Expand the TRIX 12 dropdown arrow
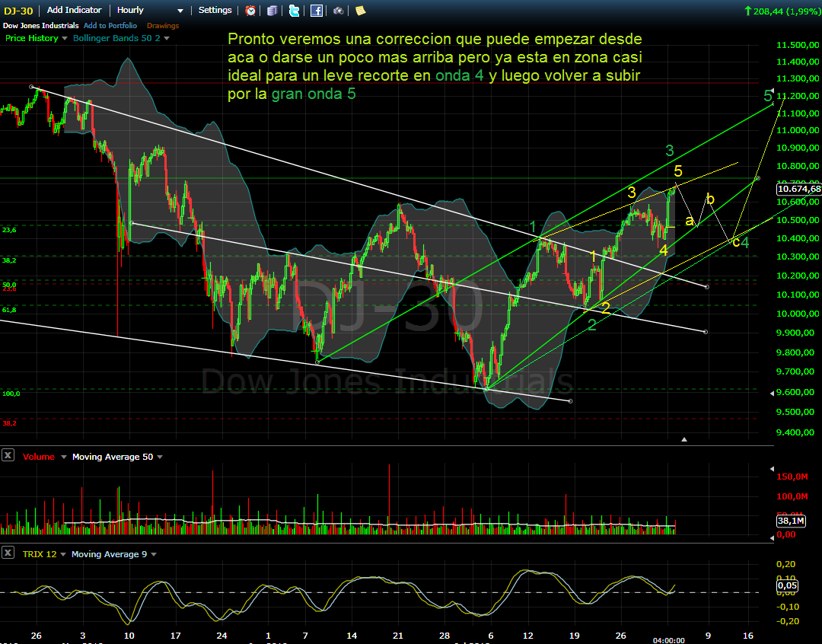This screenshot has width=822, height=644. point(63,554)
